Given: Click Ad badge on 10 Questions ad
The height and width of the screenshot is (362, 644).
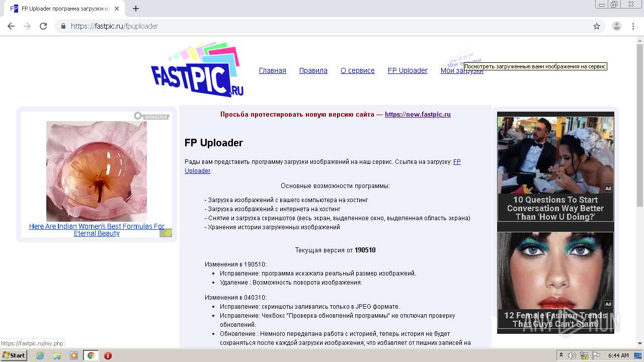Looking at the screenshot, I should point(608,189).
